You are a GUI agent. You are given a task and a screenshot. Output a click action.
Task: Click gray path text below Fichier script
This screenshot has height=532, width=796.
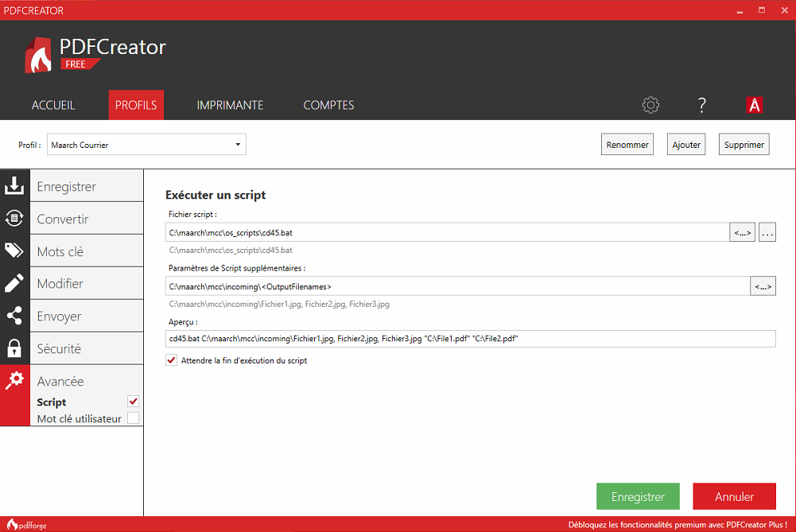(231, 250)
